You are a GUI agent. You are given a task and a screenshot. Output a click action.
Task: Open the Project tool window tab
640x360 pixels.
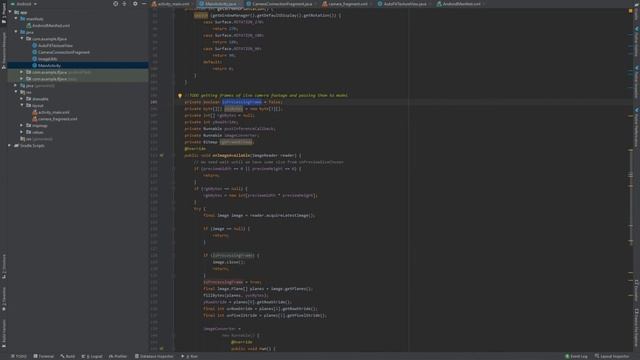click(4, 14)
